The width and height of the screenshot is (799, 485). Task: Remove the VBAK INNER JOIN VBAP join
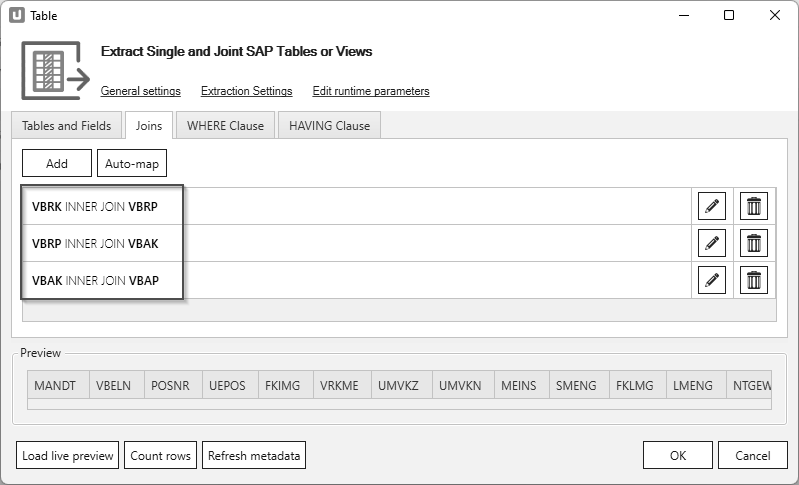(x=754, y=280)
